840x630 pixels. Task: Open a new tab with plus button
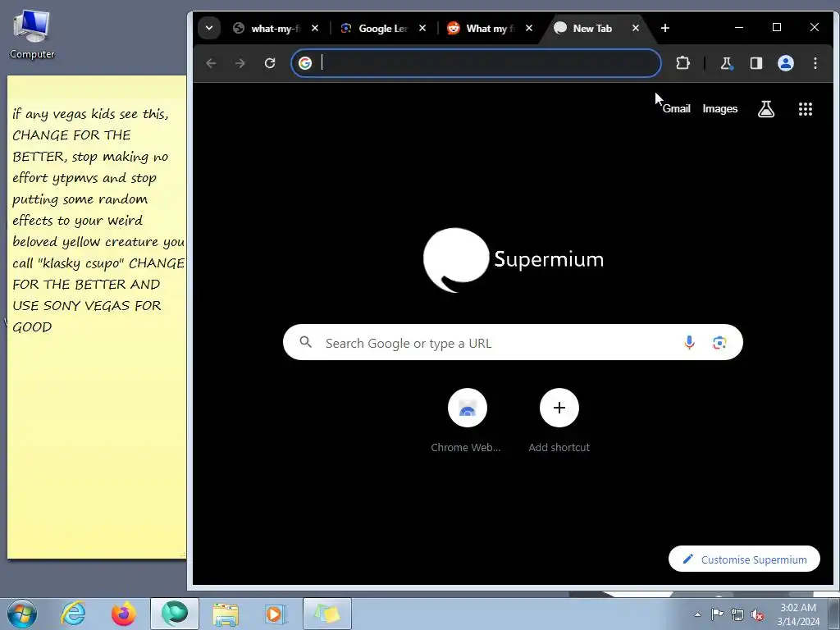(x=664, y=28)
